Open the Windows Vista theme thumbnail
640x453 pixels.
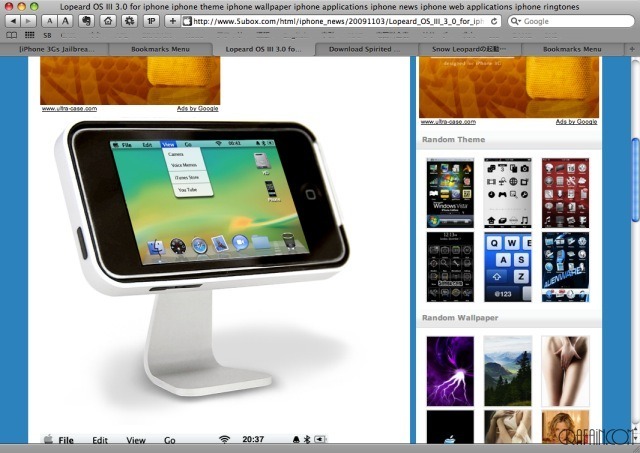(450, 193)
